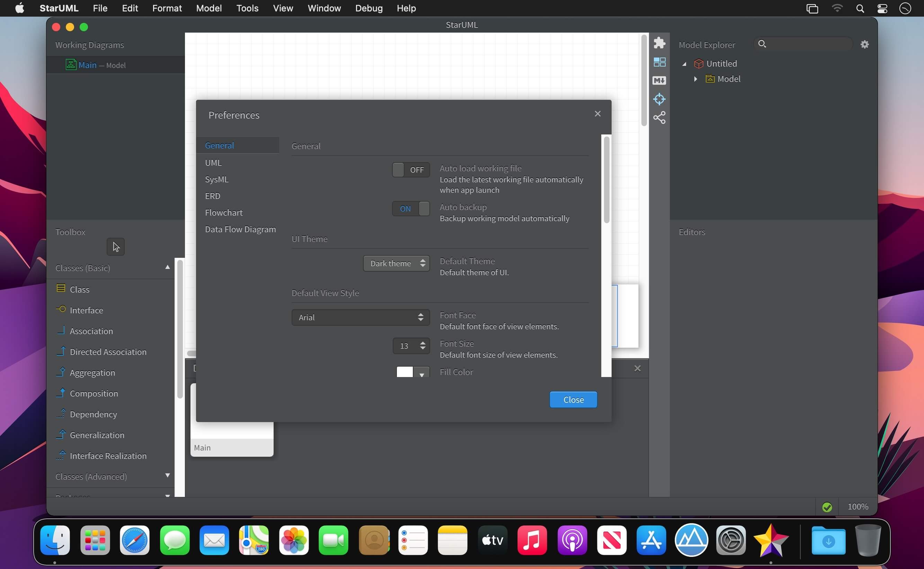
Task: Open System Preferences from the dock
Action: point(731,540)
